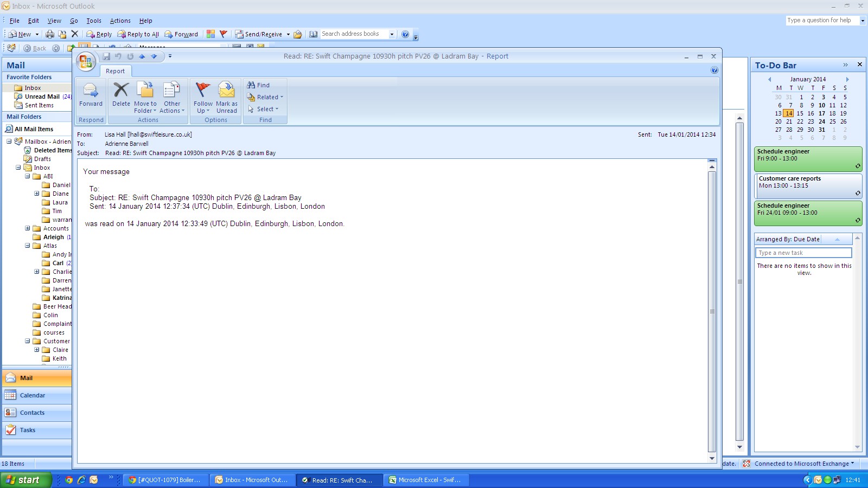This screenshot has height=488, width=868.
Task: Go to next item using down arrow
Action: [x=154, y=56]
